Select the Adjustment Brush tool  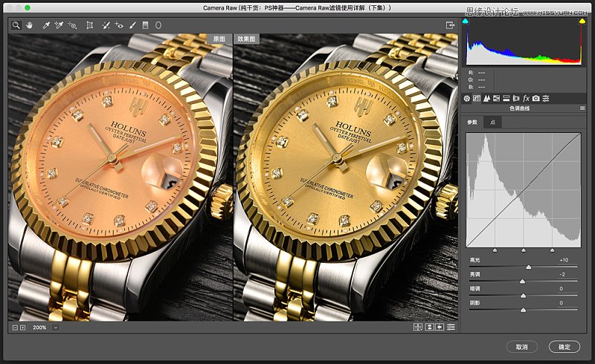point(132,25)
